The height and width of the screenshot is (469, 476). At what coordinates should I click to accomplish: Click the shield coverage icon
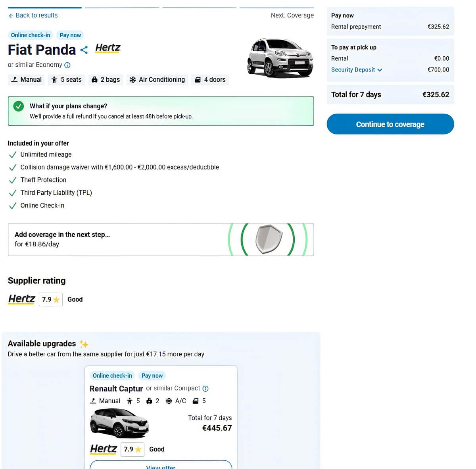(269, 239)
